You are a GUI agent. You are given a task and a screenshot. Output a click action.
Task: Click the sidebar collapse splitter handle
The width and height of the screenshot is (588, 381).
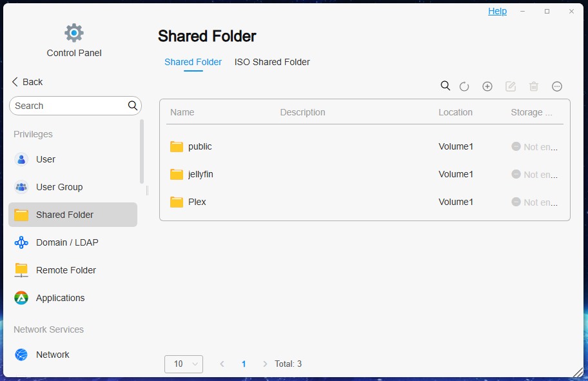pyautogui.click(x=147, y=191)
